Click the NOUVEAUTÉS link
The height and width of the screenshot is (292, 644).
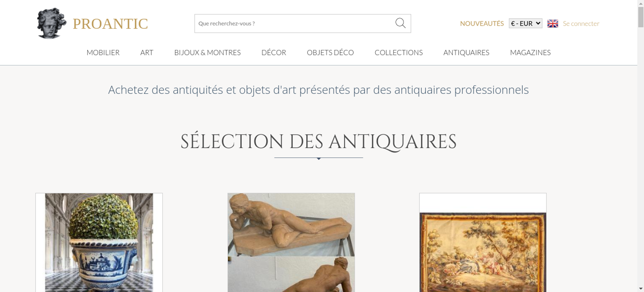482,23
